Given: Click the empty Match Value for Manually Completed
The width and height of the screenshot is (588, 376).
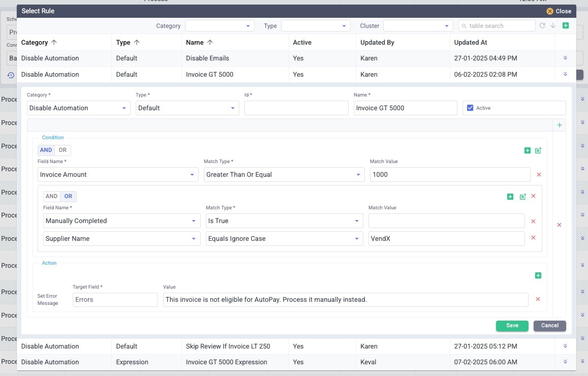Looking at the screenshot, I should pos(447,221).
